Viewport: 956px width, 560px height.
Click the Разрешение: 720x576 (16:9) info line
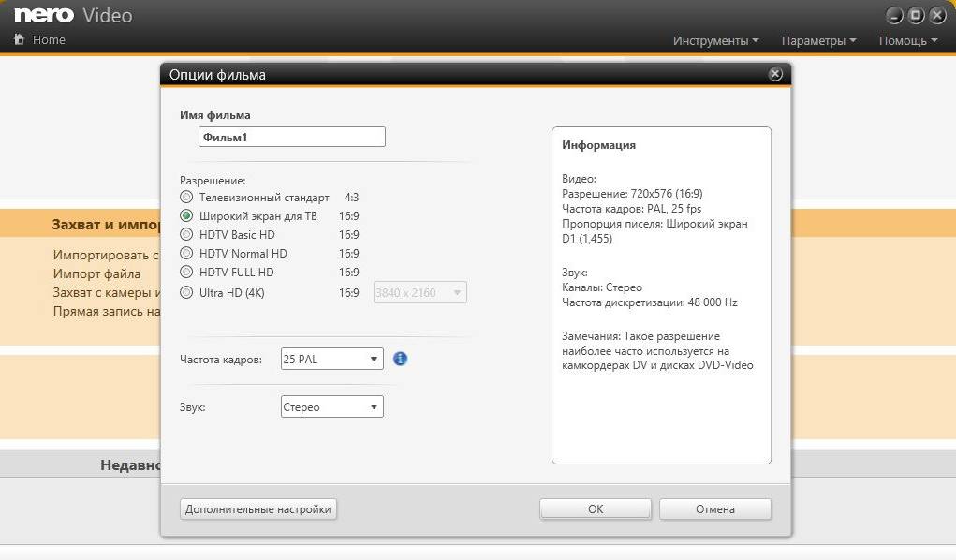click(632, 193)
